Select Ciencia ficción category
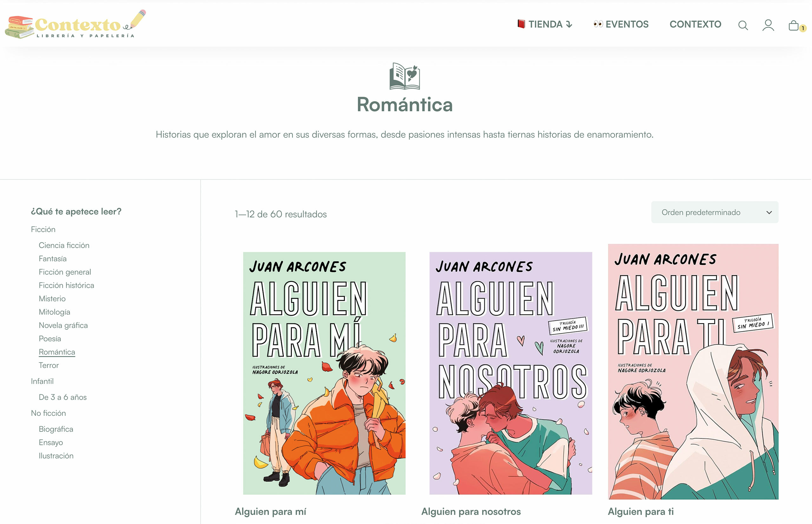812x524 pixels. (64, 246)
